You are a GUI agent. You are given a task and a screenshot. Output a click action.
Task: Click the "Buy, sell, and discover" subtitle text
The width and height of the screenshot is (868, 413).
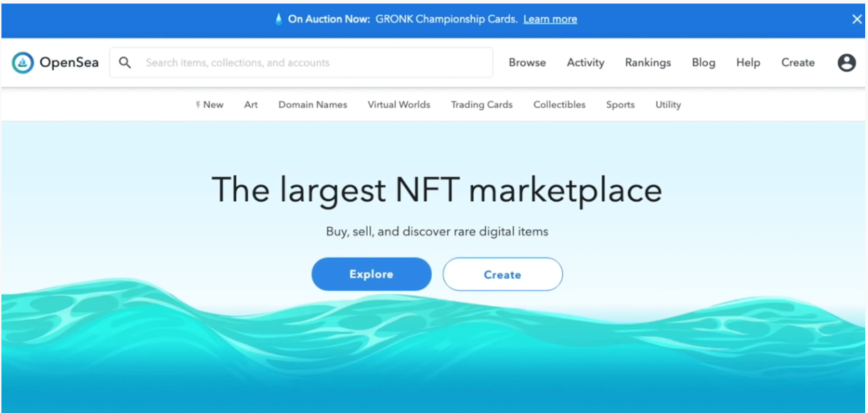click(x=437, y=231)
